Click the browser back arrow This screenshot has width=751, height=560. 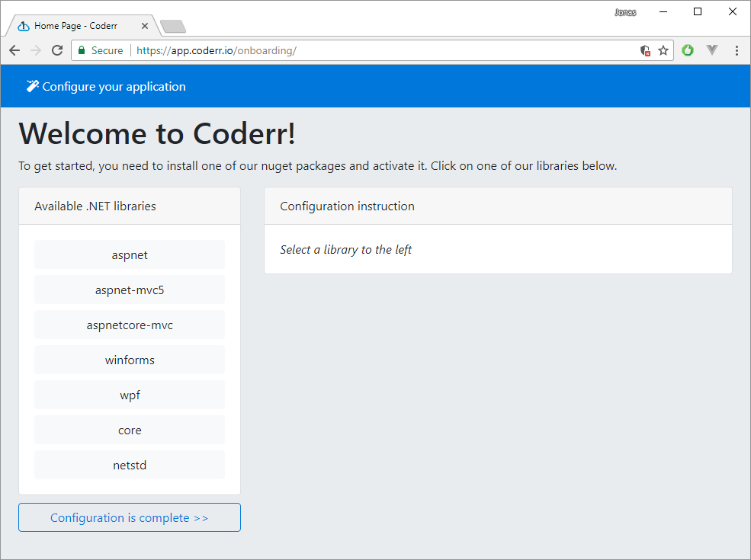pos(14,50)
